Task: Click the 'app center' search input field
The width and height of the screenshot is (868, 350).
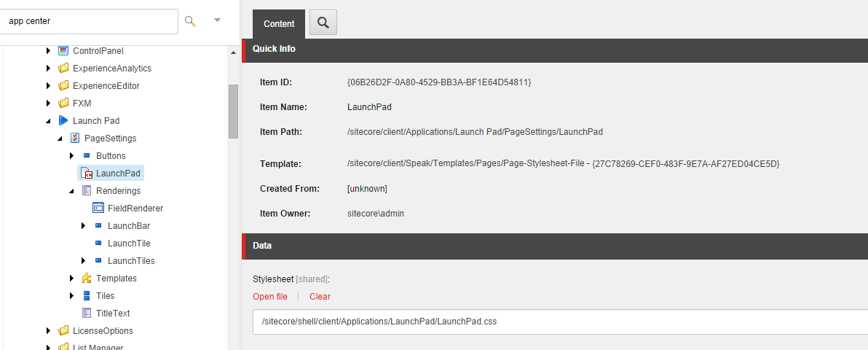Action: click(89, 21)
